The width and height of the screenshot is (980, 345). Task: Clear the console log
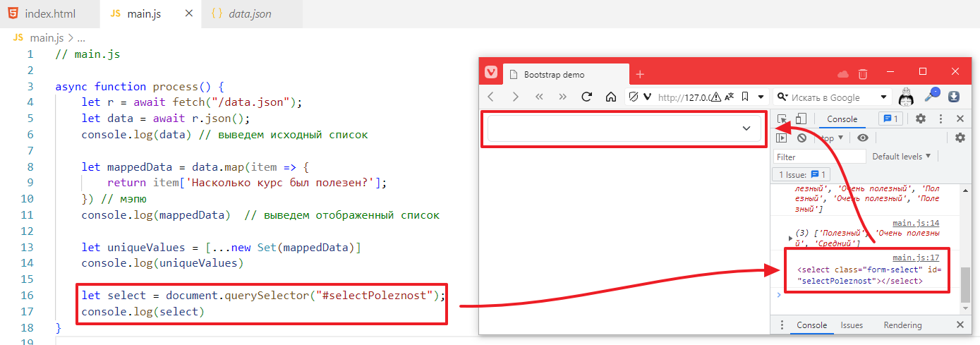[801, 138]
